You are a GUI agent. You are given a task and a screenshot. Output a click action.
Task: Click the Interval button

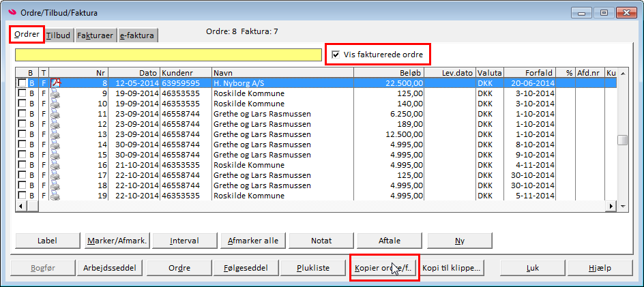184,241
